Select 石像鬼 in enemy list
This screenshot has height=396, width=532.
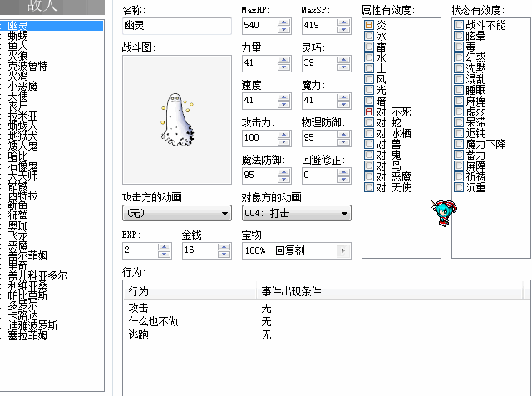22,166
